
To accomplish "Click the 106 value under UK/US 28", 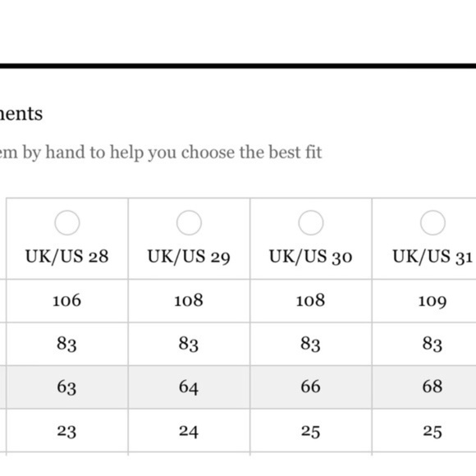I will (x=66, y=300).
